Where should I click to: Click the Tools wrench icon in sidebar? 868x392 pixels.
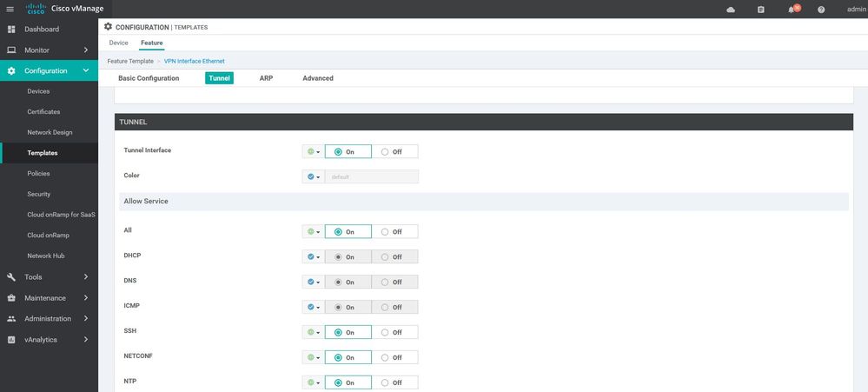pos(11,277)
